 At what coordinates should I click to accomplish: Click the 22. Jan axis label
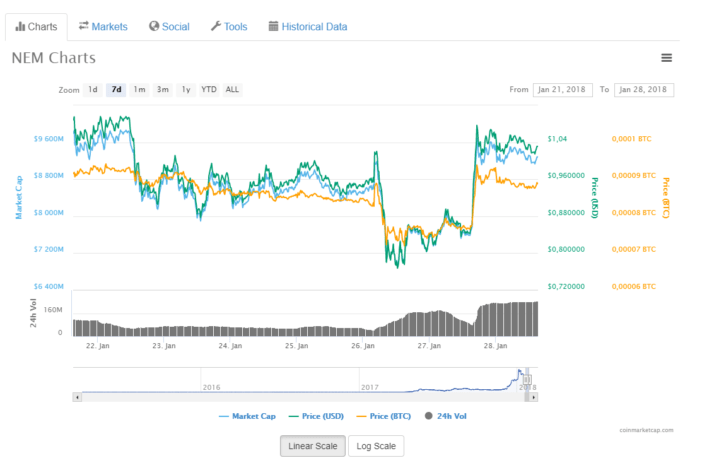(98, 346)
